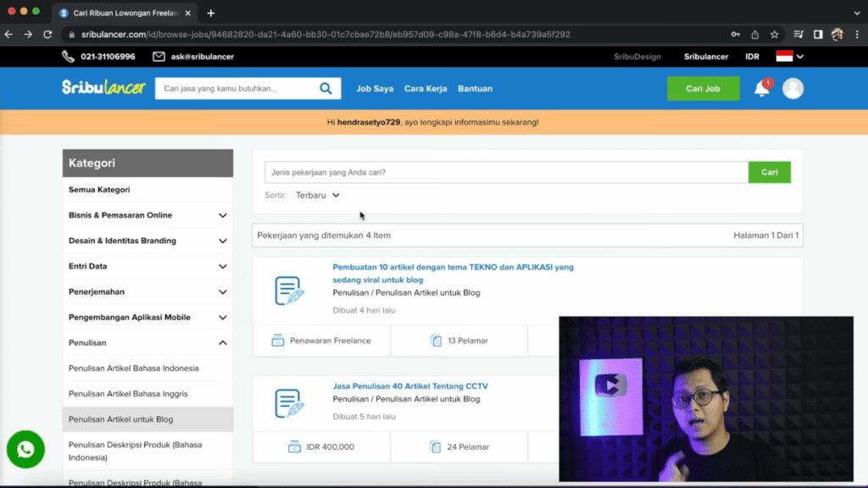Click the 021-31106996 phone number
This screenshot has width=868, height=488.
(108, 57)
